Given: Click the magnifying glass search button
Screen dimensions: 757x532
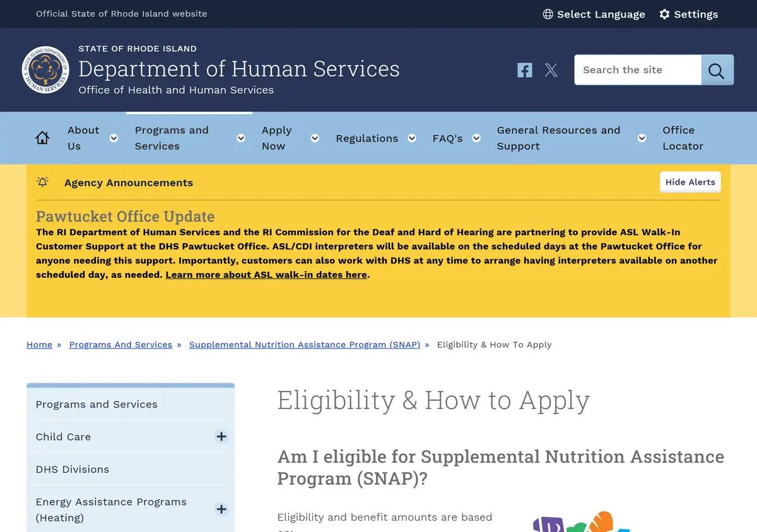Looking at the screenshot, I should click(717, 70).
